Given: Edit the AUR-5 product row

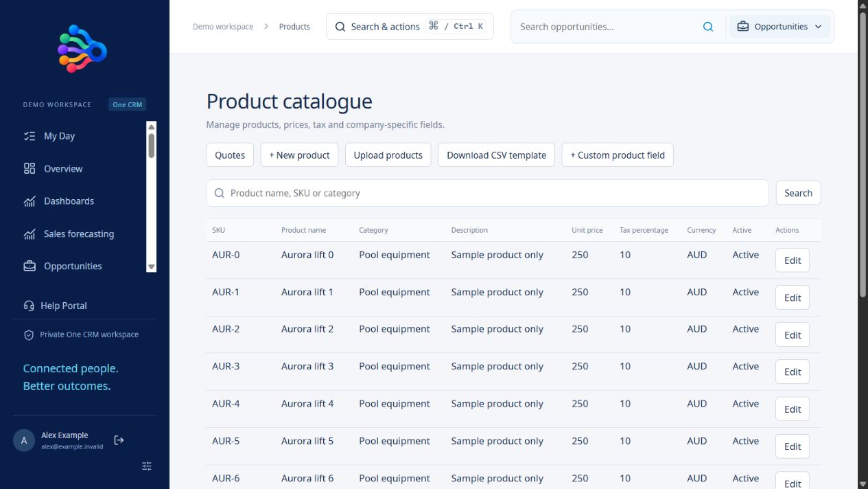Looking at the screenshot, I should point(793,446).
